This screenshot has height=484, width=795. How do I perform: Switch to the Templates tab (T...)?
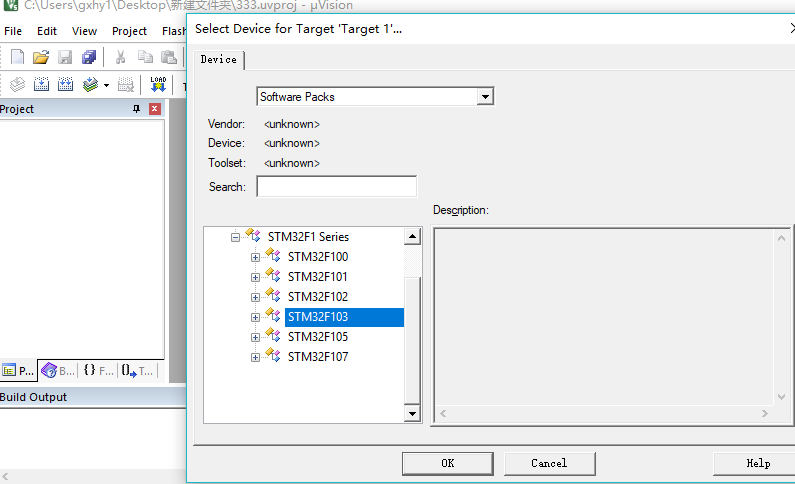(137, 371)
